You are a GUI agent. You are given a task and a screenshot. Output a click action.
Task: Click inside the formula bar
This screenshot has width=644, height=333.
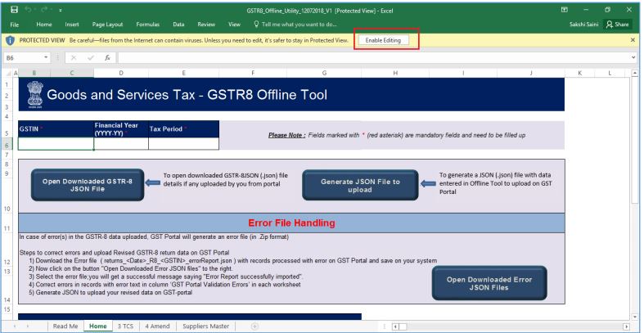[374, 58]
